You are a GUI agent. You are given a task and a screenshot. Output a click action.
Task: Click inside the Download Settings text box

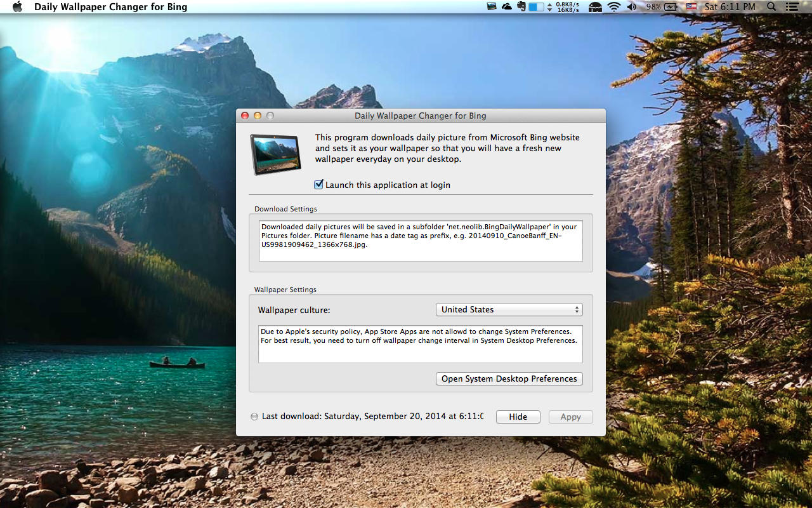[x=421, y=241]
